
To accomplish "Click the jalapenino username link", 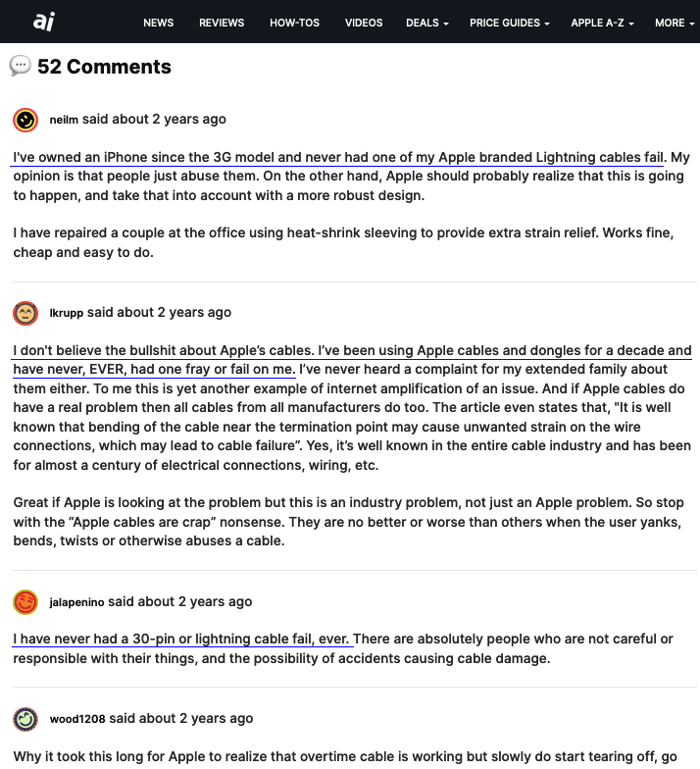I will tap(76, 602).
